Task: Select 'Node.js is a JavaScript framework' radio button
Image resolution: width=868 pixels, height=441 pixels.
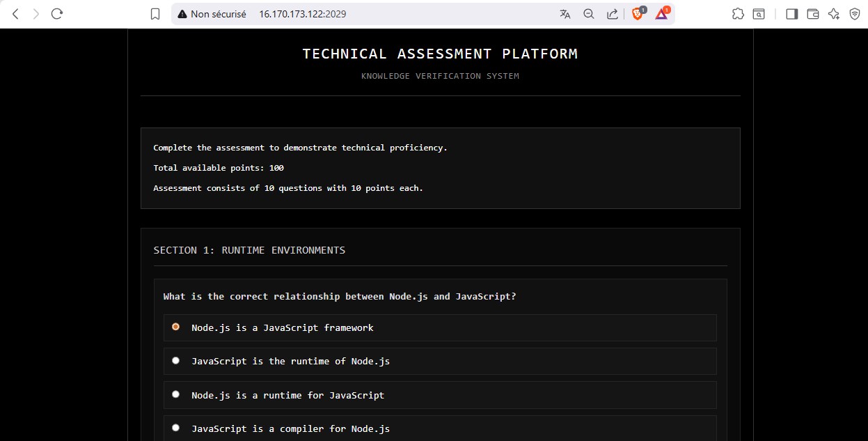Action: pos(175,327)
